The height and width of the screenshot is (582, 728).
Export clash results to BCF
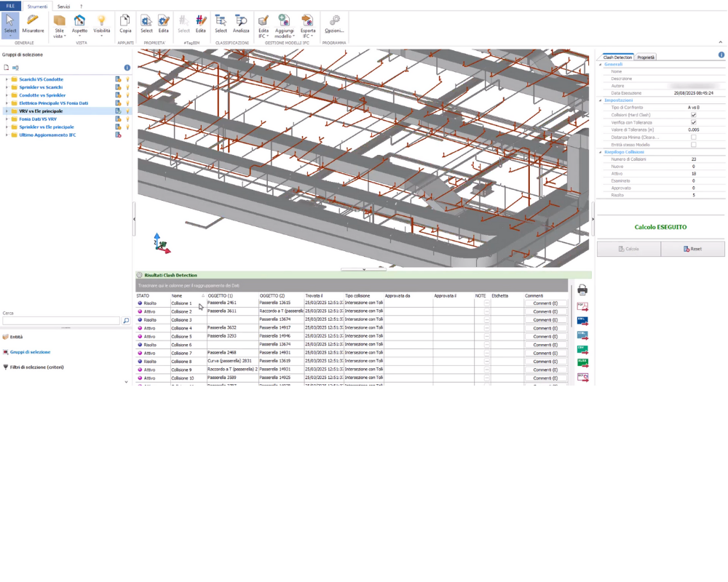(x=582, y=377)
